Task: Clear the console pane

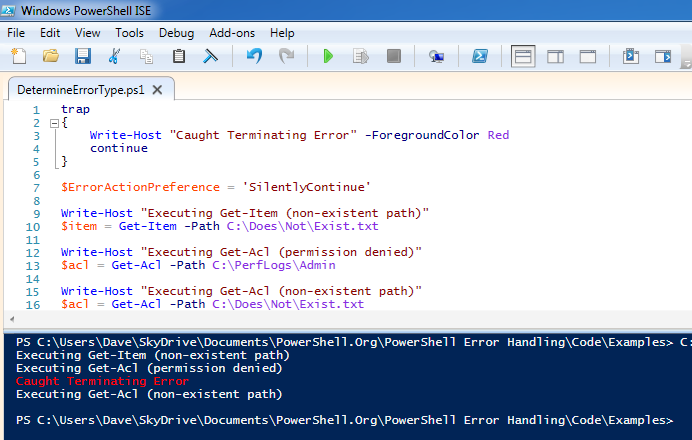Action: (211, 57)
